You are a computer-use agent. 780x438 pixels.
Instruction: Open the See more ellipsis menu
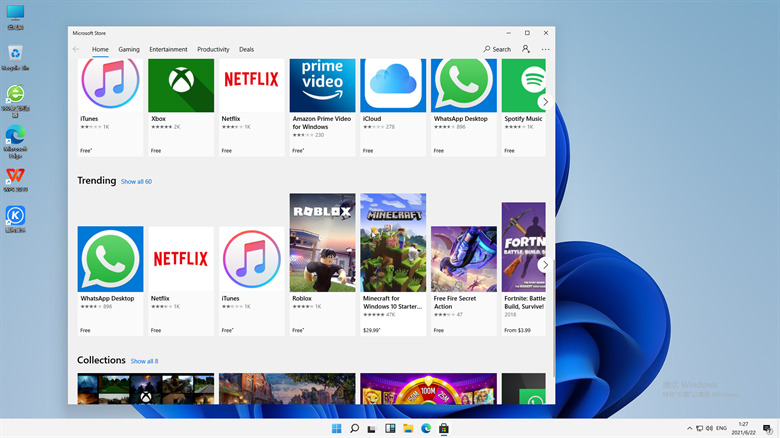(545, 49)
